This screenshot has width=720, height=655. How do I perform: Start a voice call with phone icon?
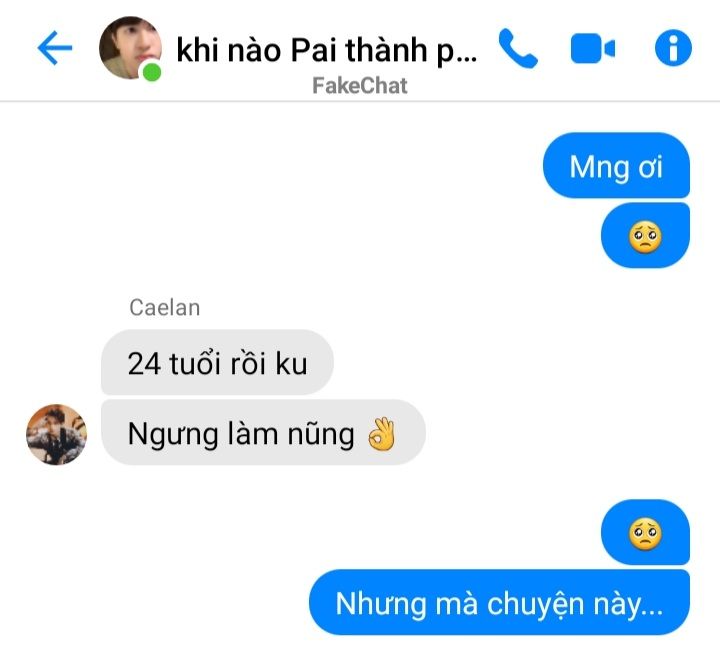click(518, 48)
